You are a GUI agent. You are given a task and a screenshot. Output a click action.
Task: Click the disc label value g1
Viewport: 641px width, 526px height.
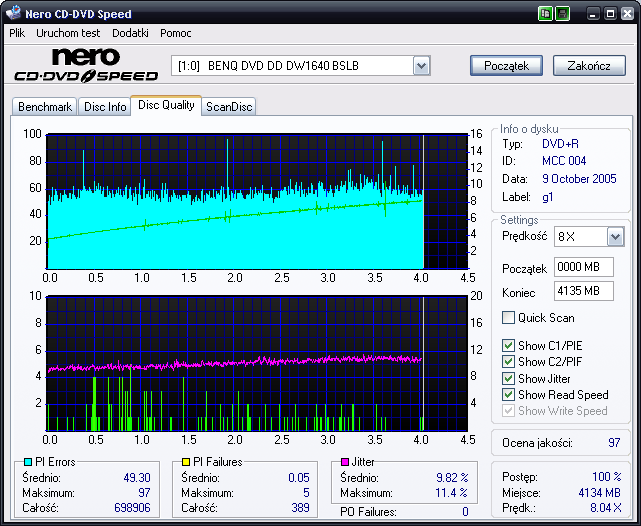click(547, 197)
